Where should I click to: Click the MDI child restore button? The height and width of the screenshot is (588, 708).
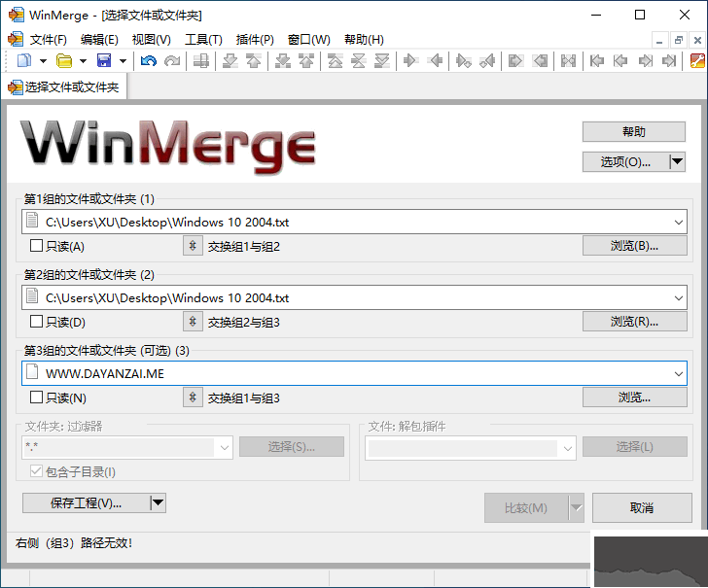678,40
